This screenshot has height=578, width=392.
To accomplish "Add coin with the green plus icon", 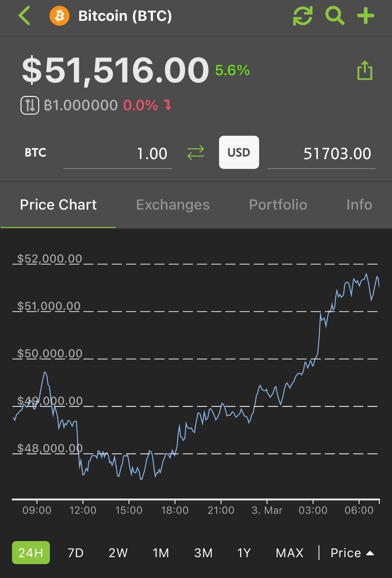I will point(365,15).
